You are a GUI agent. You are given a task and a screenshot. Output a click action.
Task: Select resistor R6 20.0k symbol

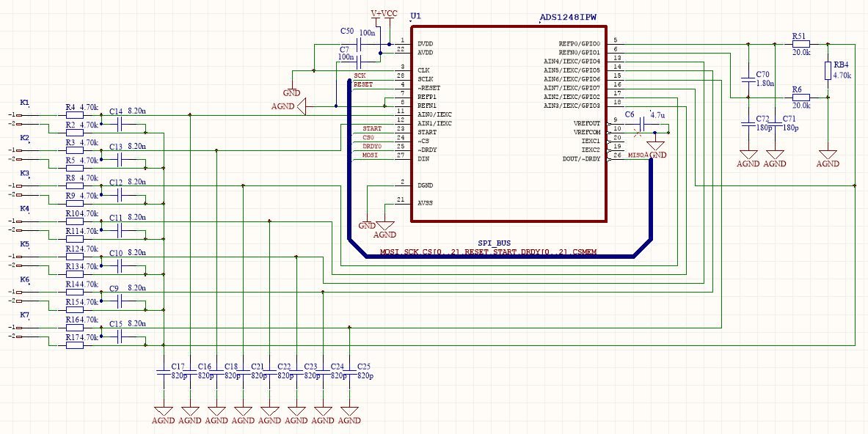(801, 97)
